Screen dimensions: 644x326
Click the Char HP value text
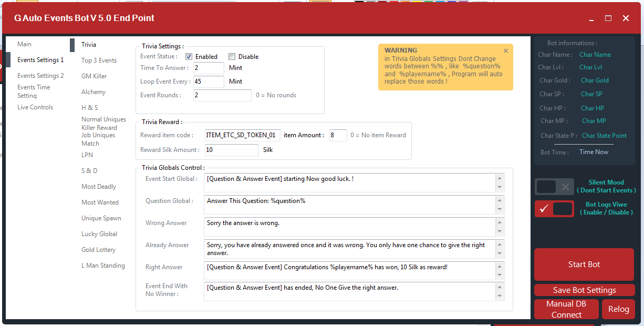(x=592, y=108)
